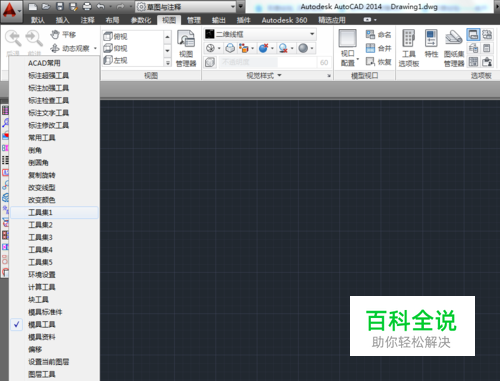Open the 视图管理器 view manager
Screen dimensions: 500x381
tap(186, 48)
